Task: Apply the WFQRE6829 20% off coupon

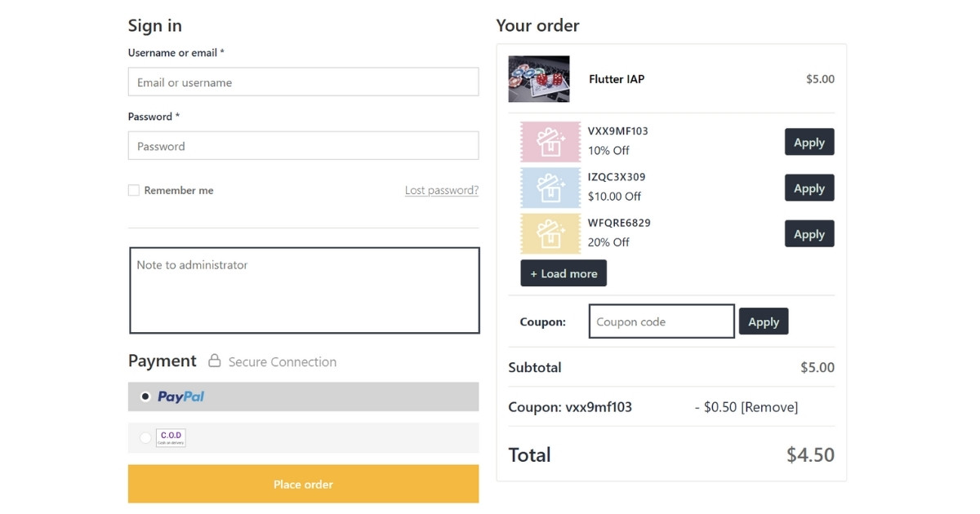Action: tap(809, 233)
